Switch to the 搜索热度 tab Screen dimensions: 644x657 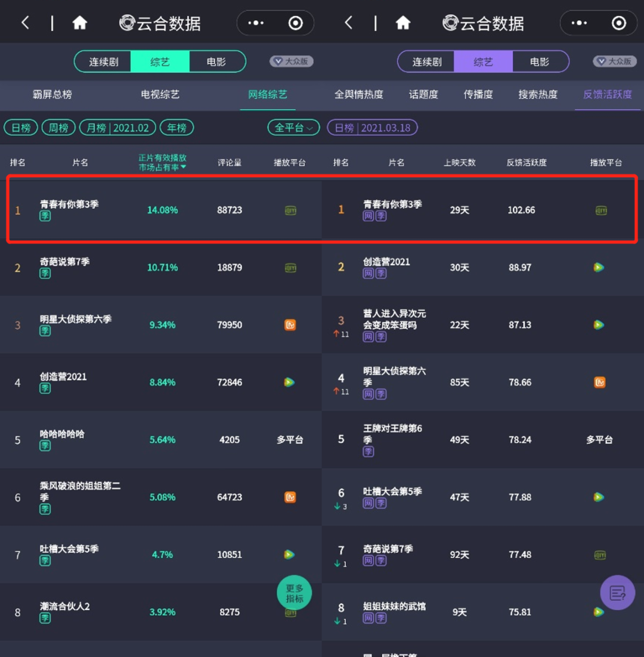(538, 94)
